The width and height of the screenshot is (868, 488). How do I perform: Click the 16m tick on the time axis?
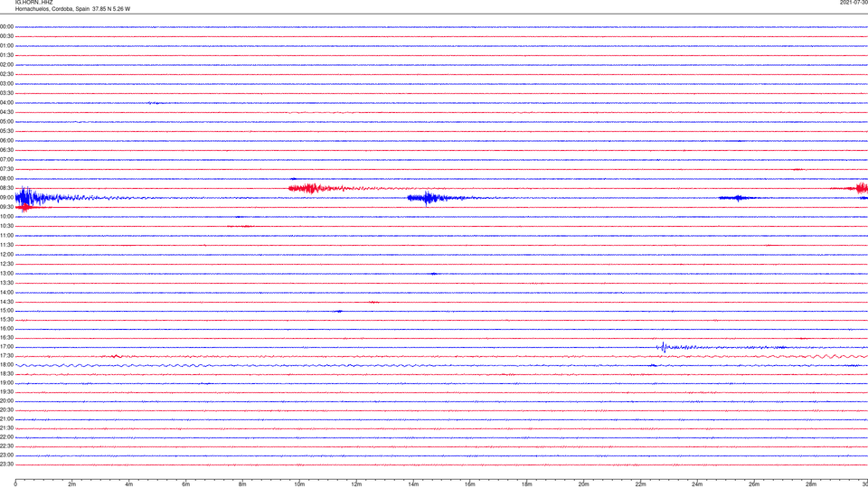point(470,484)
